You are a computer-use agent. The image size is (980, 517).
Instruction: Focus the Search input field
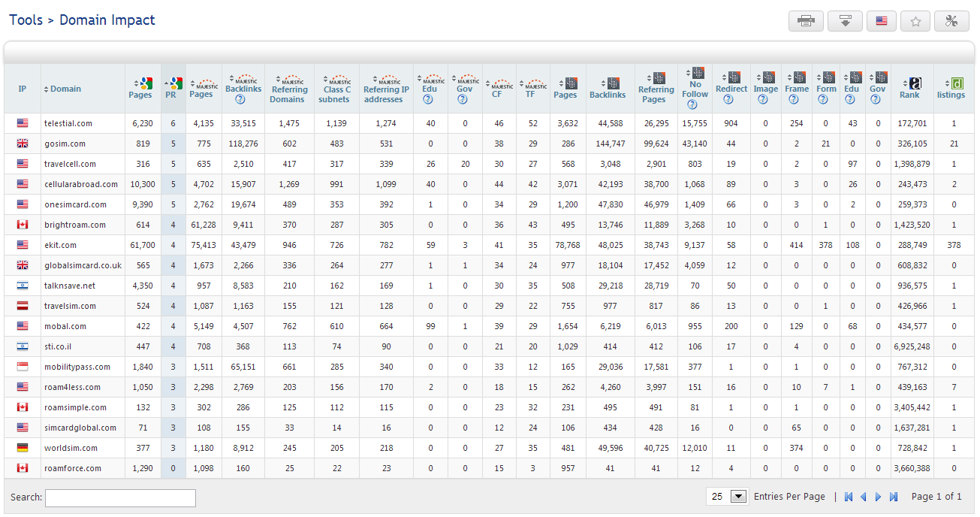tap(120, 497)
